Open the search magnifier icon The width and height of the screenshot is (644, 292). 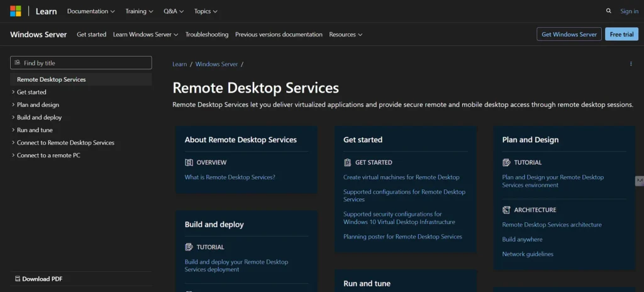[609, 11]
